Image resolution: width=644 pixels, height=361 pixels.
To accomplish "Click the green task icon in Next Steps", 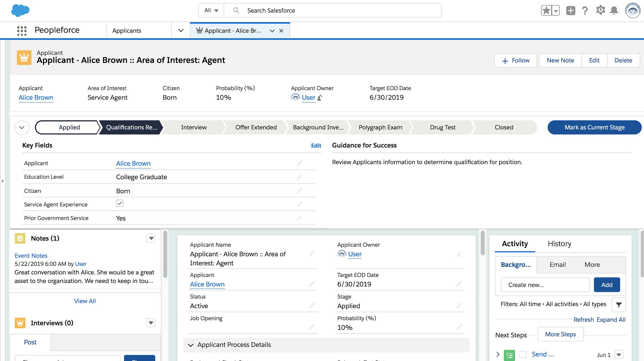I will (x=509, y=355).
